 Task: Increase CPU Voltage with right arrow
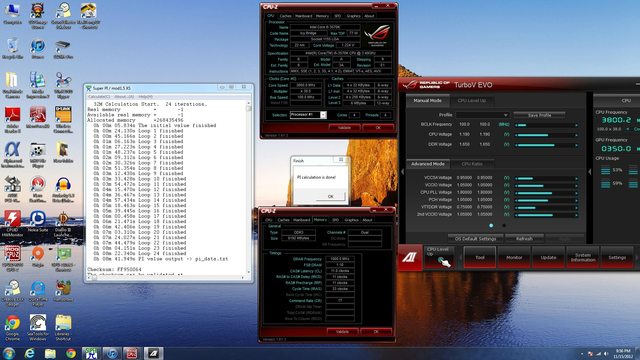[x=576, y=135]
